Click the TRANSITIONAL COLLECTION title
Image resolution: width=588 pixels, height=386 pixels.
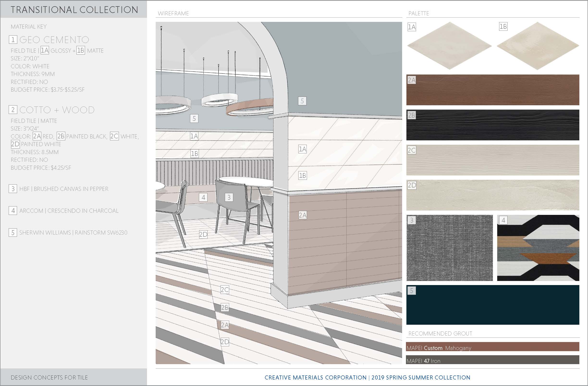coord(74,10)
